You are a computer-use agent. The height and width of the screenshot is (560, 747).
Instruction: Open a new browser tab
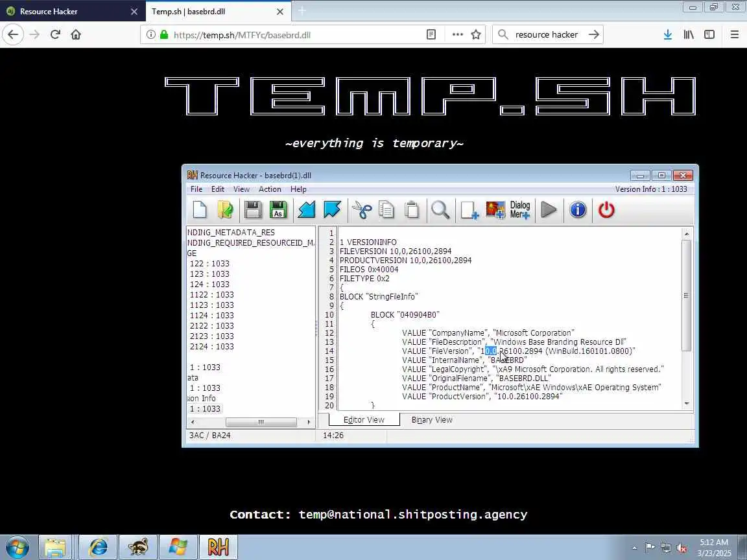tap(302, 11)
